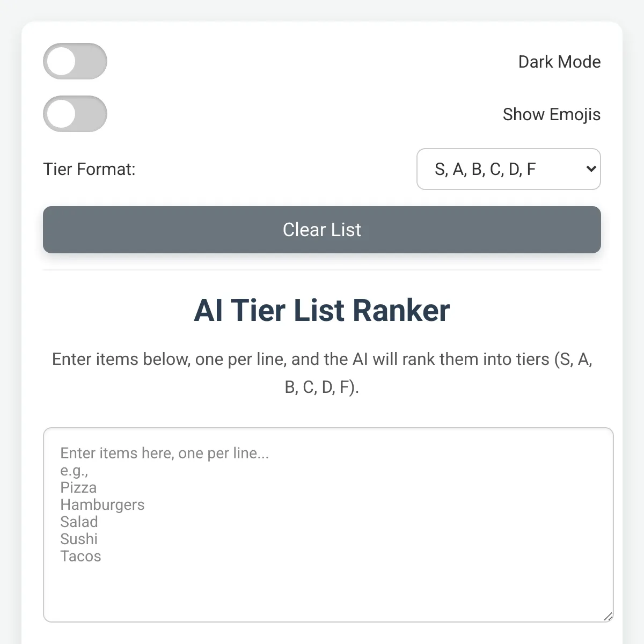Enable the Dark Mode toggle
The width and height of the screenshot is (644, 644).
75,61
